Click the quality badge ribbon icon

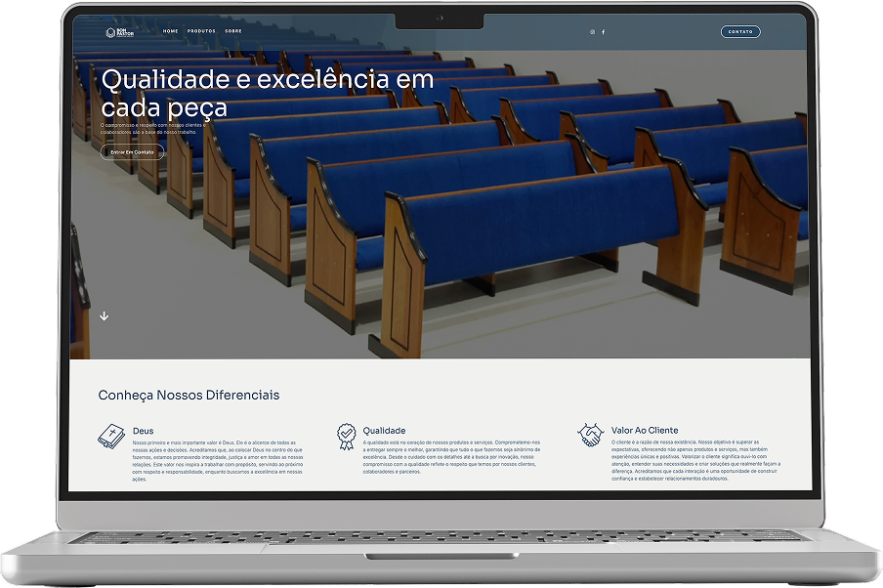click(346, 436)
